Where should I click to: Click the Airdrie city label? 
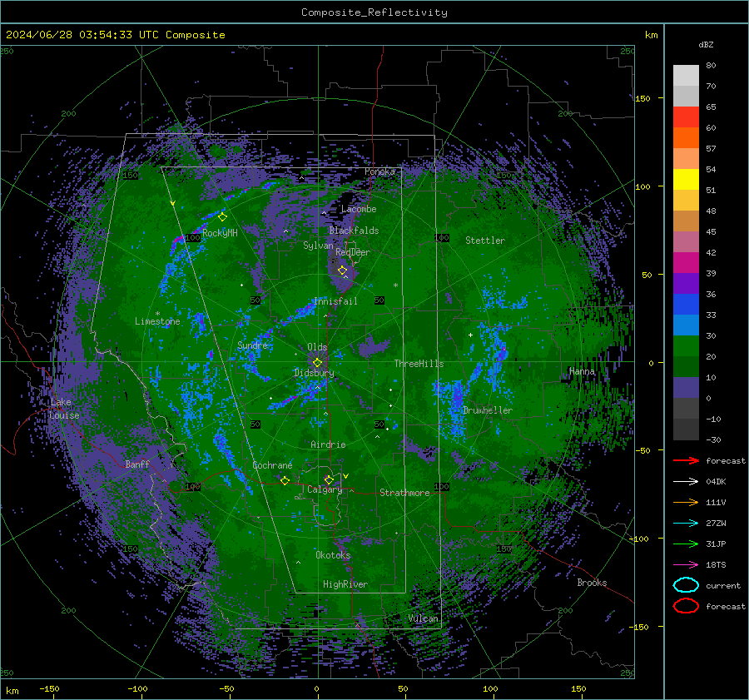click(328, 444)
